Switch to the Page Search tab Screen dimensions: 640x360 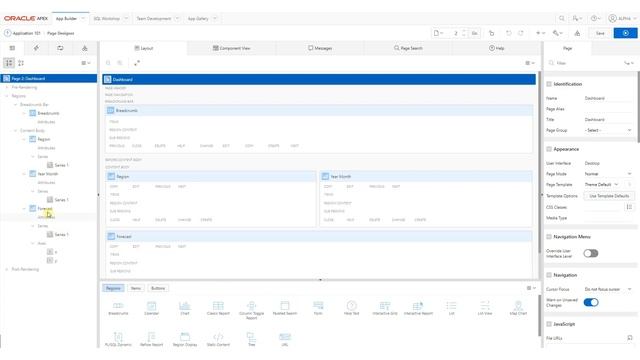pyautogui.click(x=408, y=48)
